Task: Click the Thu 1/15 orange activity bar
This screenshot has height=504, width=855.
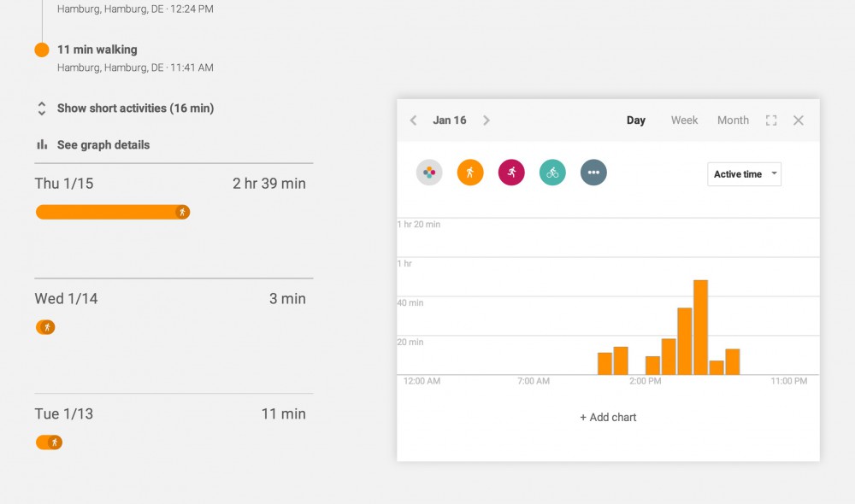Action: 113,212
